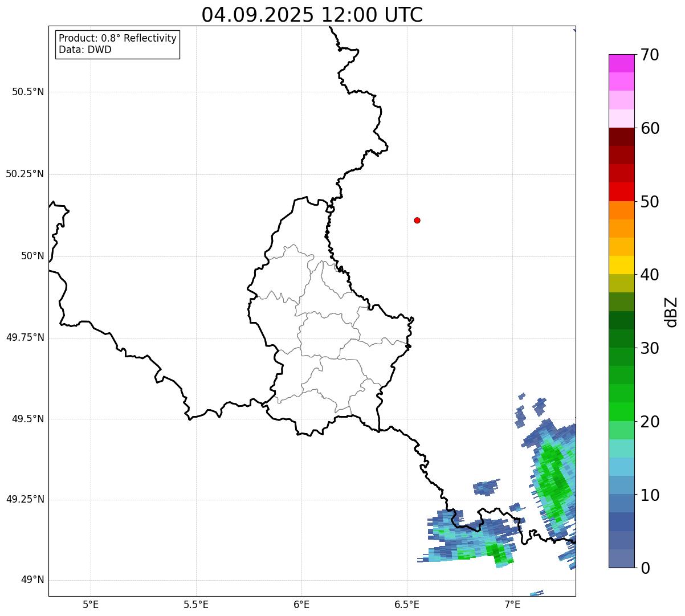Click the 49°N latitude label
The height and width of the screenshot is (616, 685).
coord(32,580)
